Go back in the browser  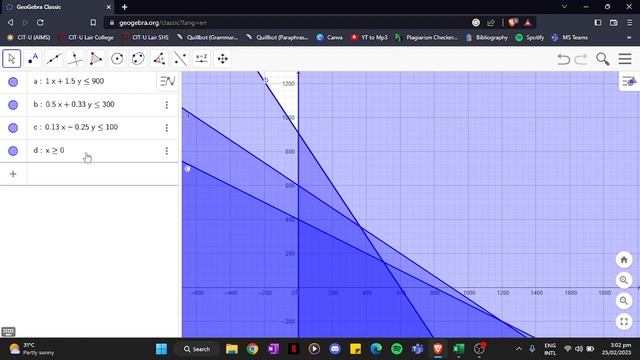(x=10, y=22)
